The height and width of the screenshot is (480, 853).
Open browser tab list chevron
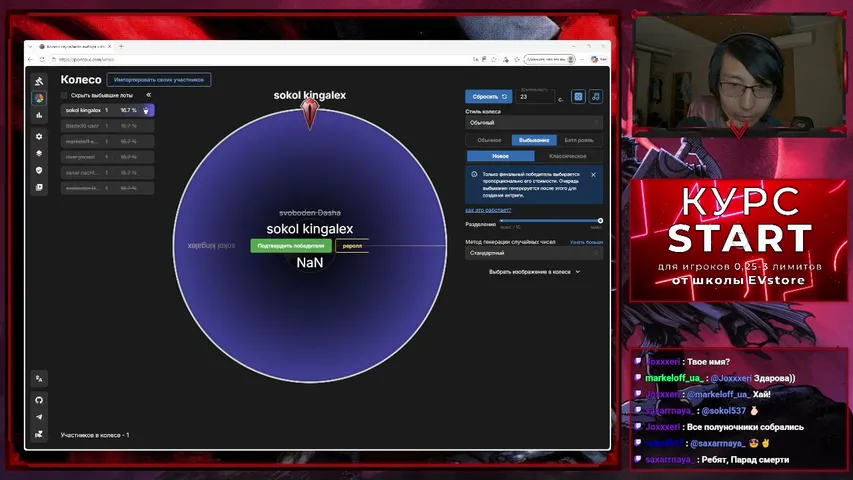tap(30, 47)
